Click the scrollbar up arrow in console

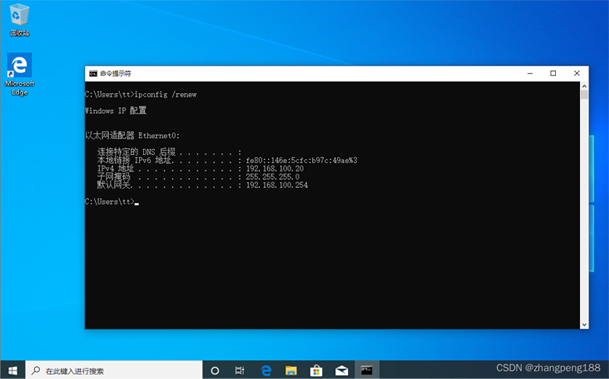[584, 86]
